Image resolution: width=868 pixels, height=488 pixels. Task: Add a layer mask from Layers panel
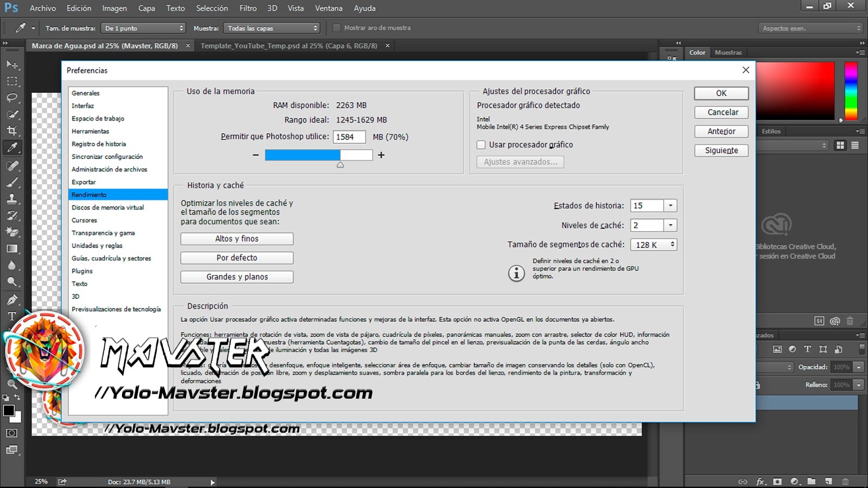777,481
